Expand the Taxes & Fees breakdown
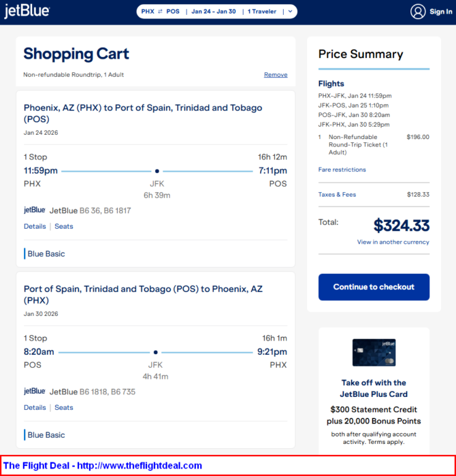The image size is (456, 476). point(337,195)
